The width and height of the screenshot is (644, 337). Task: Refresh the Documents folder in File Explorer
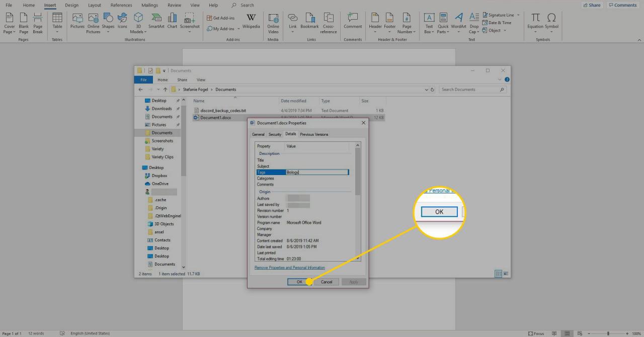coord(433,90)
